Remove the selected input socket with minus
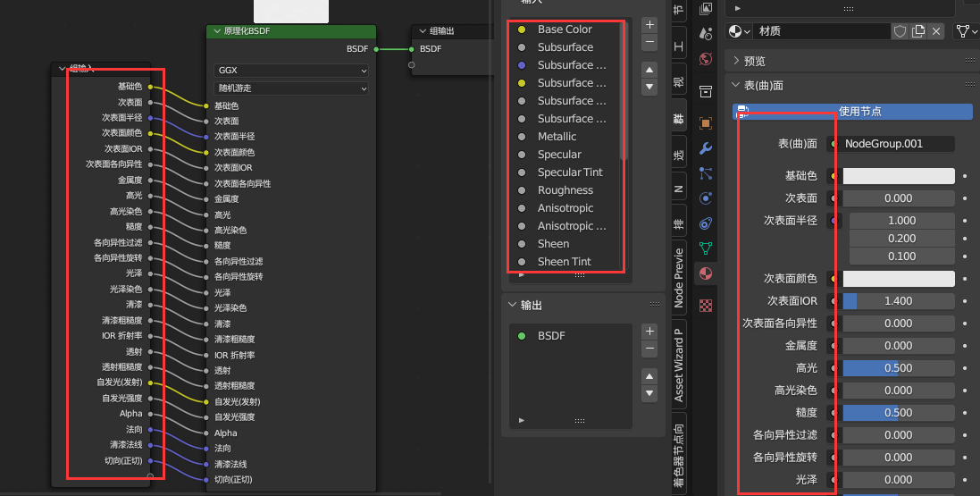980x496 pixels. coord(649,42)
